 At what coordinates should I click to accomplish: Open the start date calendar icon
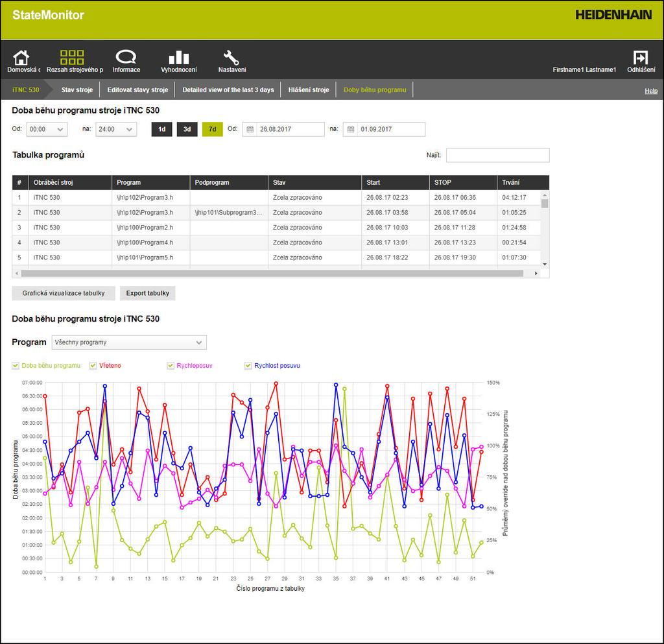click(x=250, y=129)
